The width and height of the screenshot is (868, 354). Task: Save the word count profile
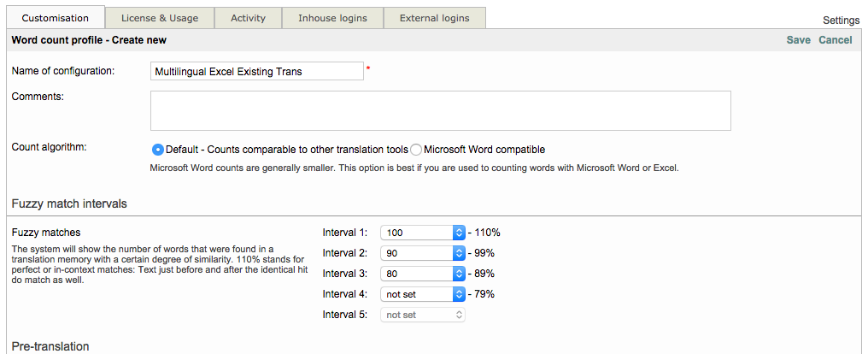pyautogui.click(x=798, y=40)
